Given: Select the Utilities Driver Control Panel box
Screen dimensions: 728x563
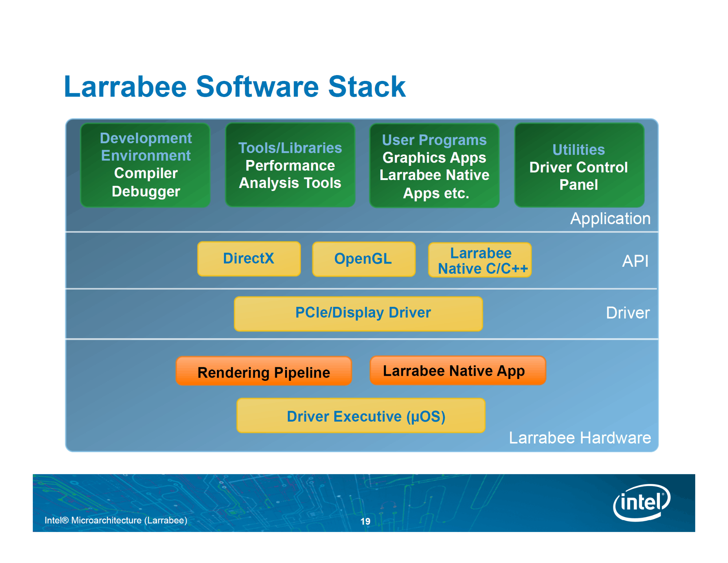Looking at the screenshot, I should (x=579, y=165).
